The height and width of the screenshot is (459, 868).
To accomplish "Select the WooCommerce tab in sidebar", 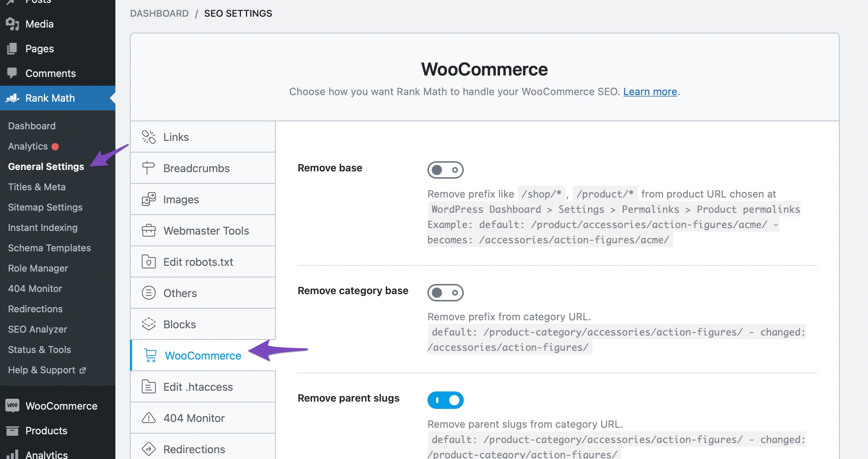I will pyautogui.click(x=204, y=356).
